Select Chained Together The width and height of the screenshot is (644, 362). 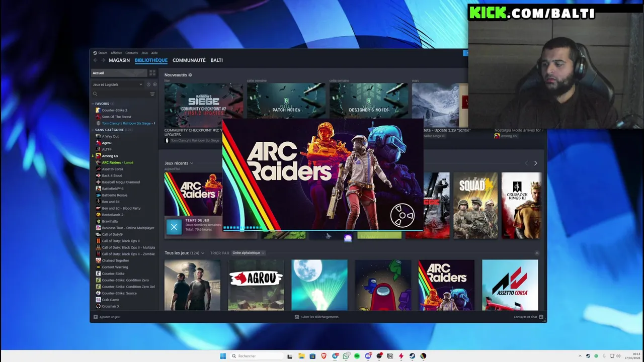pyautogui.click(x=115, y=260)
